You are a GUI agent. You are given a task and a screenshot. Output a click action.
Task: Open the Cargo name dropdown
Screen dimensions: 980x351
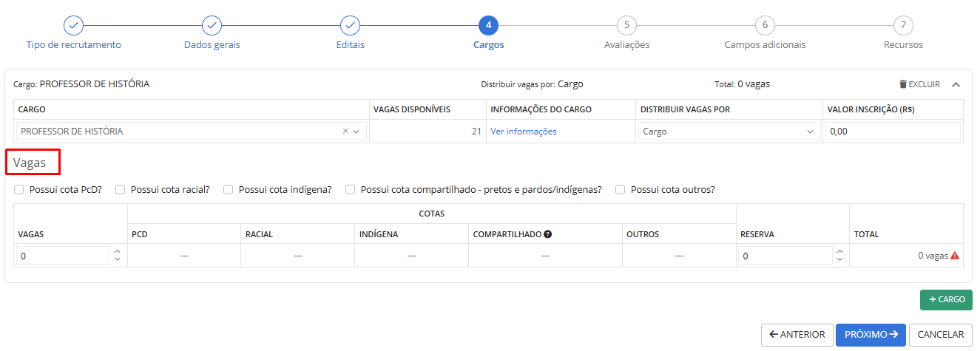point(356,132)
